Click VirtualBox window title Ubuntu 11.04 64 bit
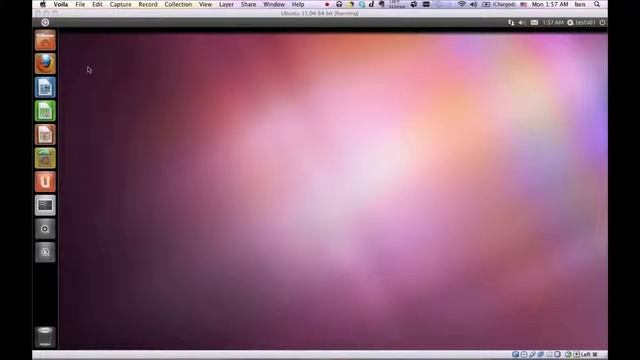 (320, 13)
